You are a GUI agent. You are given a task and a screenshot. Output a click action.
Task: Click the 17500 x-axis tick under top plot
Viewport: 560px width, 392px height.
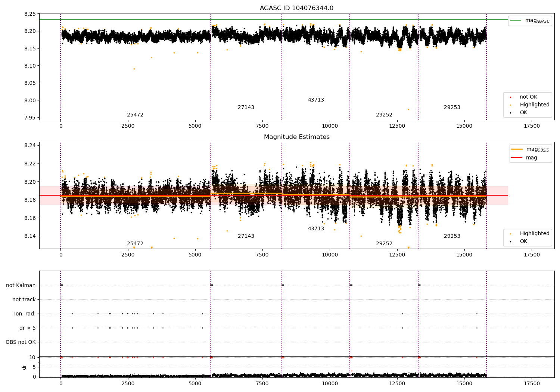(532, 126)
